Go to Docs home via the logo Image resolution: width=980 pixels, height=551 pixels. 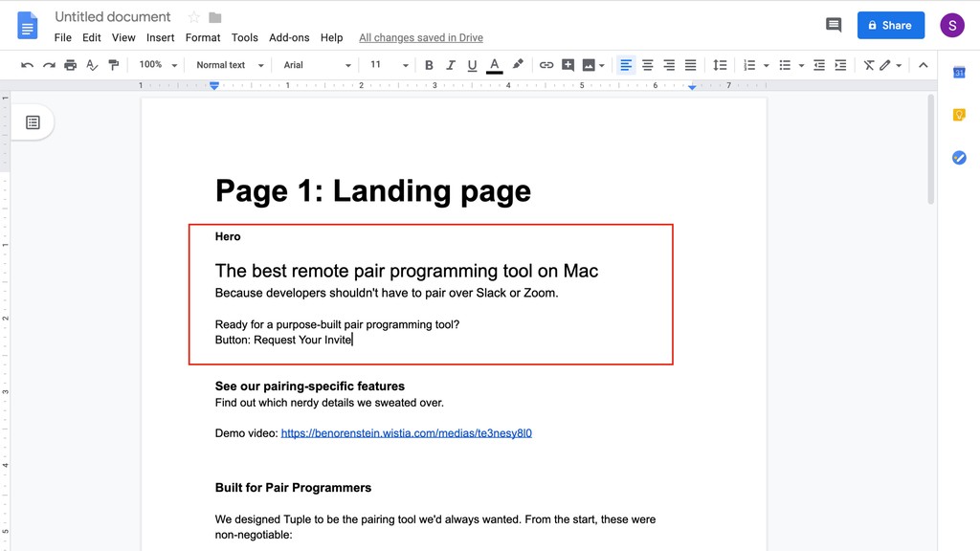(x=28, y=26)
